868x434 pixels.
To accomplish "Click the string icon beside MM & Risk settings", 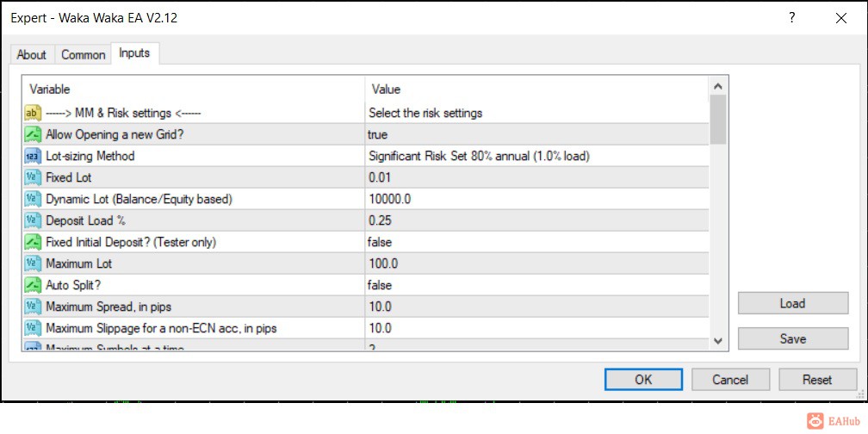I will click(x=34, y=113).
